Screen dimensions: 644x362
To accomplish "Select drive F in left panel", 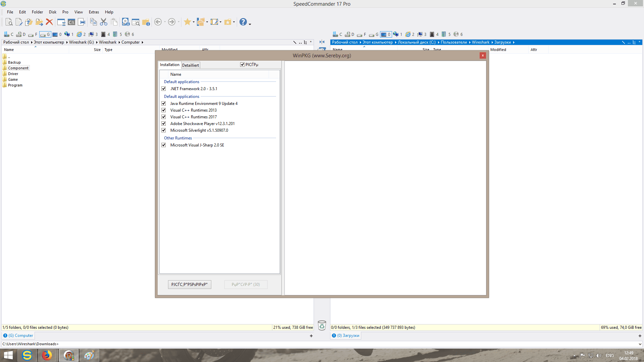I will 33,34.
